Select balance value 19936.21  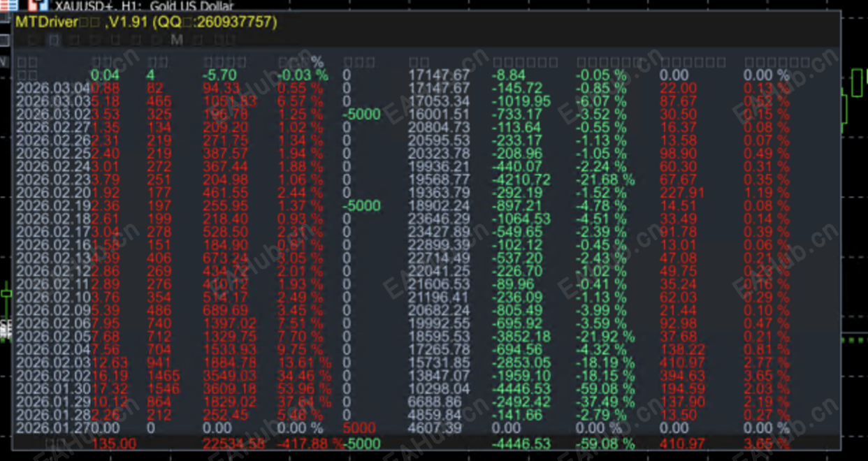[x=440, y=166]
